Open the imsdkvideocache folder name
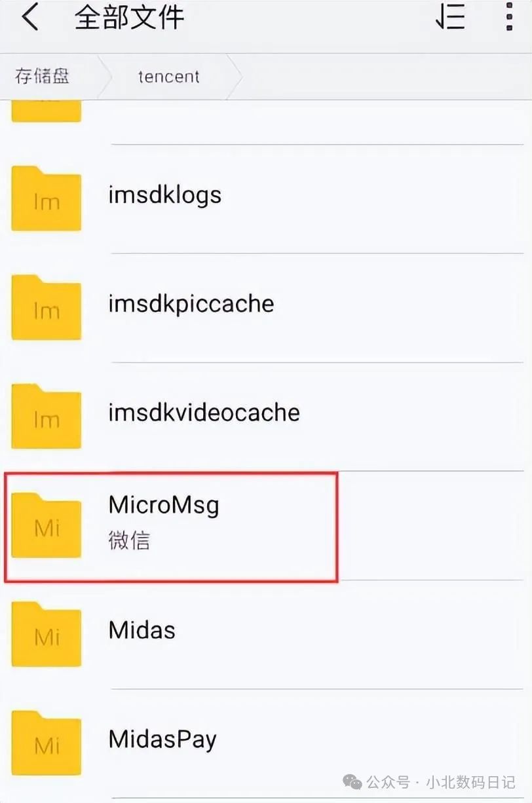This screenshot has height=803, width=532. pos(204,413)
